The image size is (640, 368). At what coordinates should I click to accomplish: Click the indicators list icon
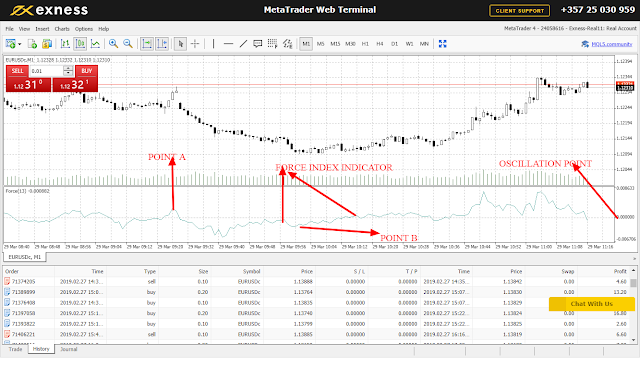tap(287, 44)
